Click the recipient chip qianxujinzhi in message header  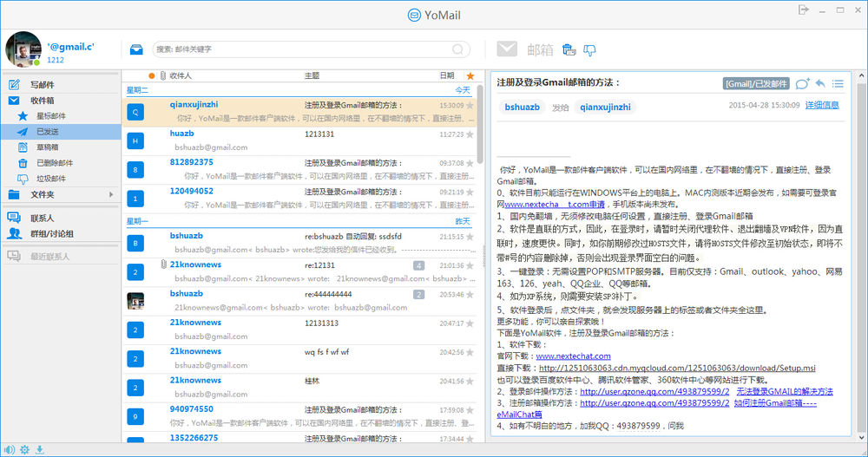coord(605,108)
